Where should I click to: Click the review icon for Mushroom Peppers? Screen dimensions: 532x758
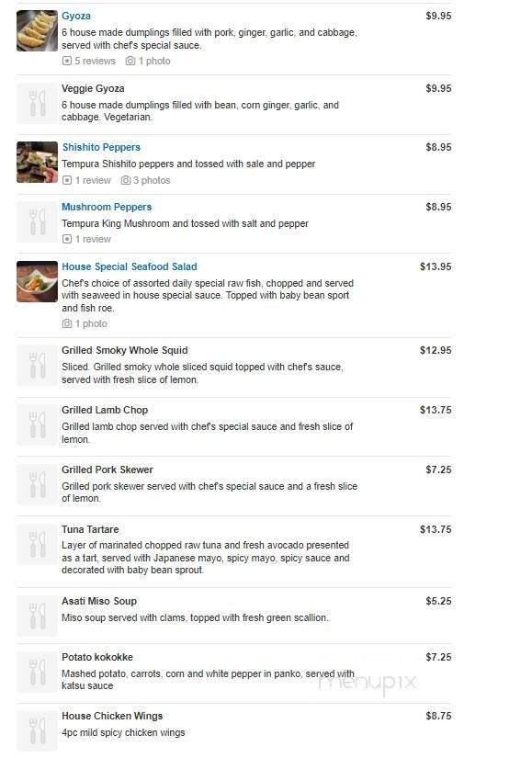(x=66, y=239)
